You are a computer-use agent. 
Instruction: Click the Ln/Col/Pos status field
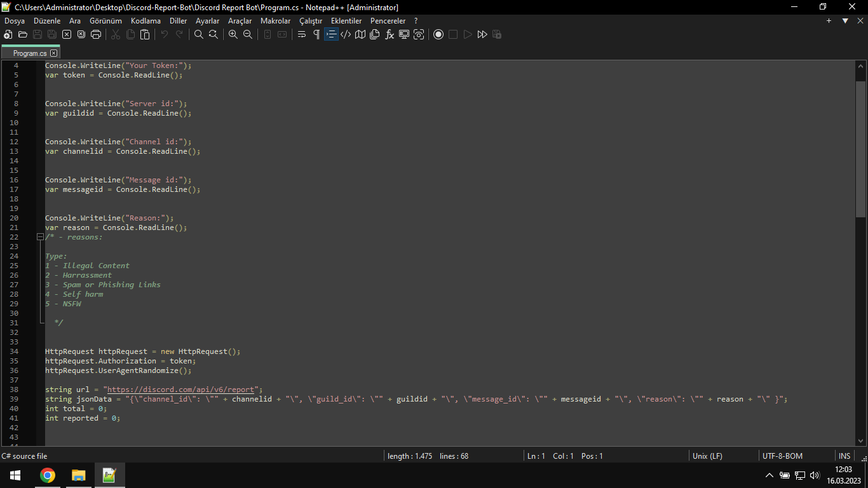(565, 456)
